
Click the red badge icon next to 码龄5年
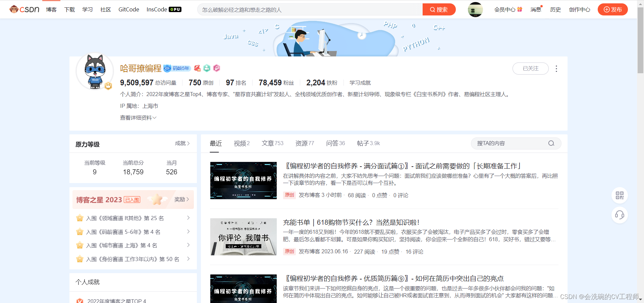(x=197, y=68)
